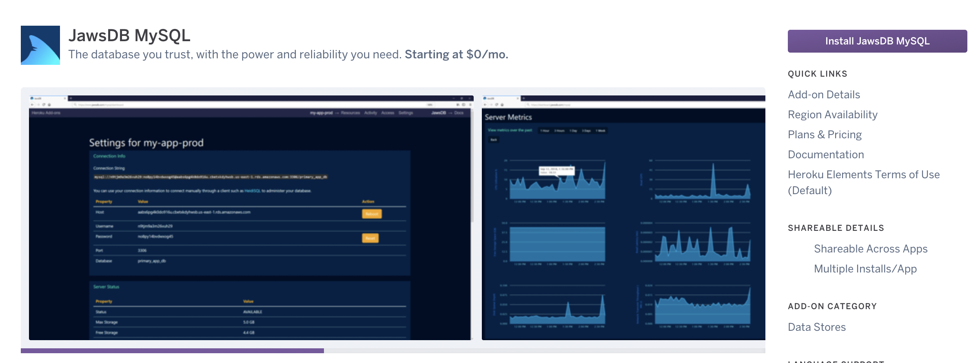Click the SHAREABLE DETAILS heading
980x363 pixels.
pyautogui.click(x=836, y=228)
